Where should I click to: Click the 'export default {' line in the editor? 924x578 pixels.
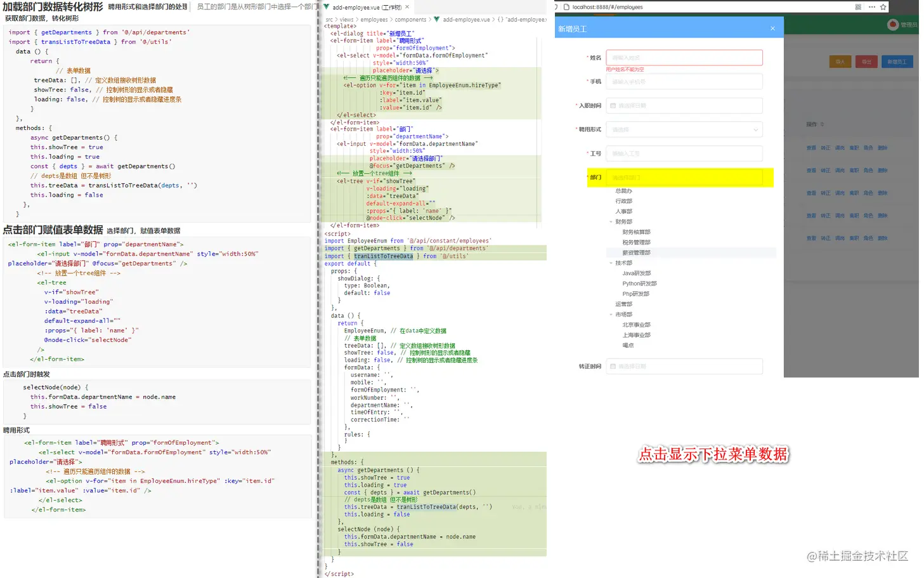click(x=351, y=264)
